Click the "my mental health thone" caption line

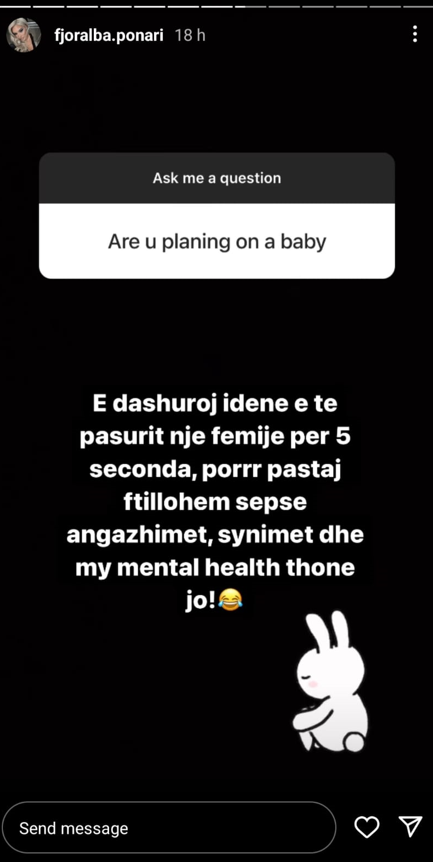pos(215,567)
